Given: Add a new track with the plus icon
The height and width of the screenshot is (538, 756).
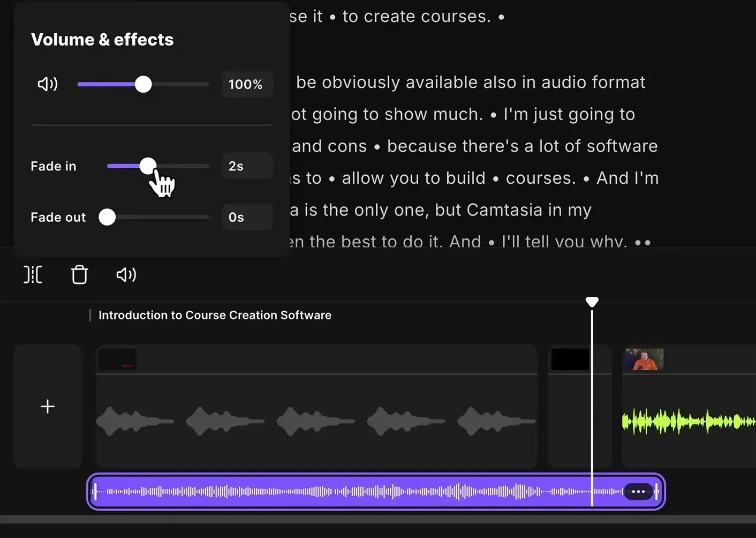Looking at the screenshot, I should [x=47, y=406].
